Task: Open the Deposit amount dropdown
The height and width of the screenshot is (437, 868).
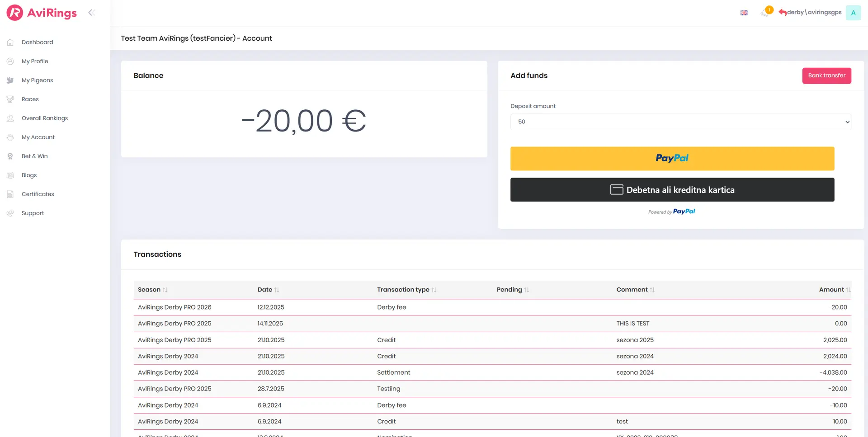Action: (680, 122)
